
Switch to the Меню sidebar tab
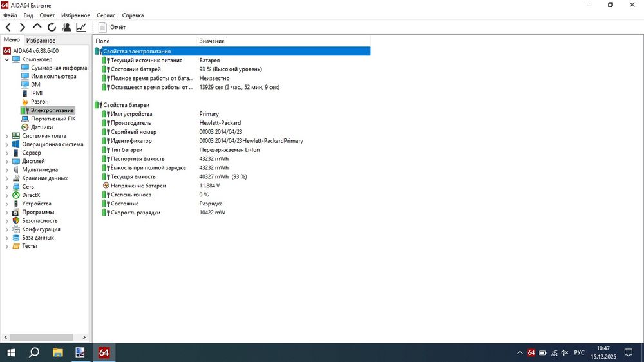12,39
